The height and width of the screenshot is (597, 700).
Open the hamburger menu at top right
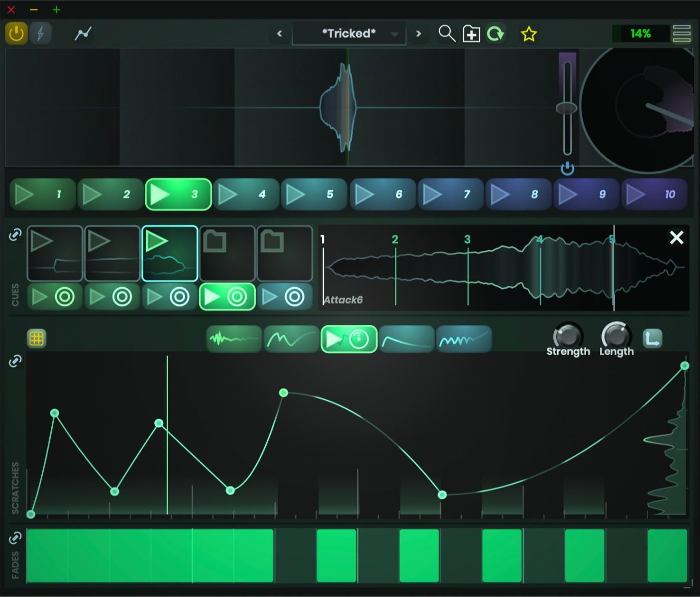(x=682, y=34)
